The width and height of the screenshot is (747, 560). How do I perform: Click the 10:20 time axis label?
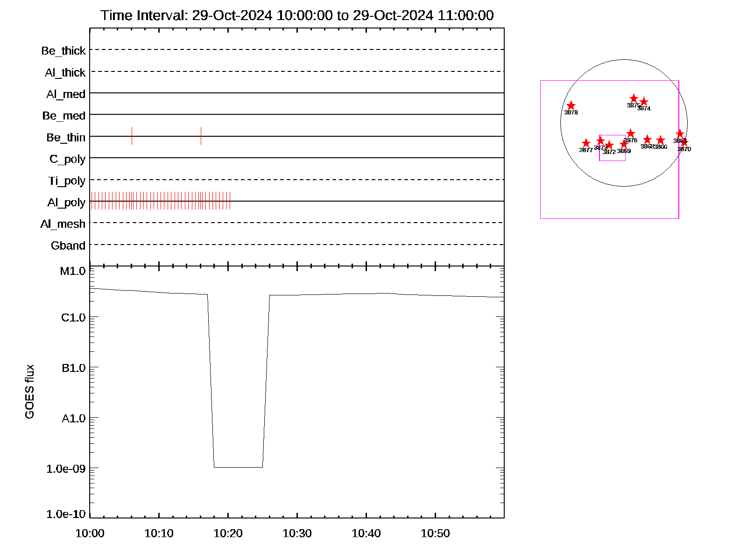tap(228, 533)
